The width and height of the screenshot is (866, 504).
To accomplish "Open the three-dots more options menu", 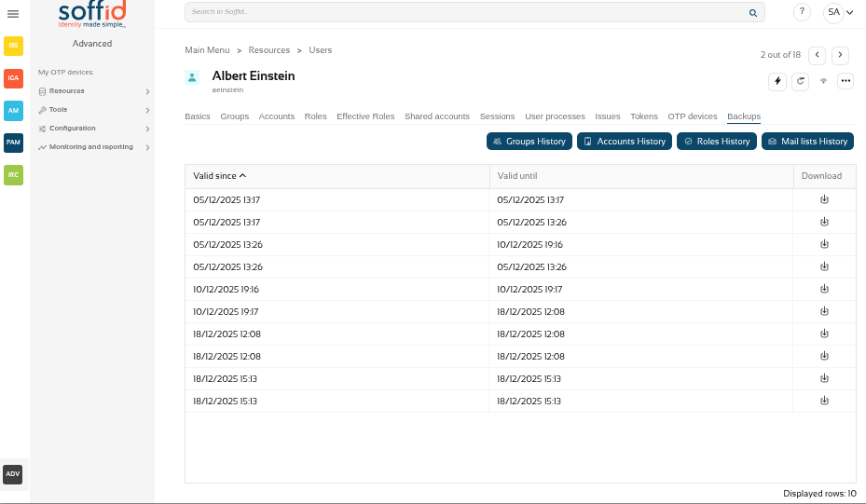I will (845, 81).
